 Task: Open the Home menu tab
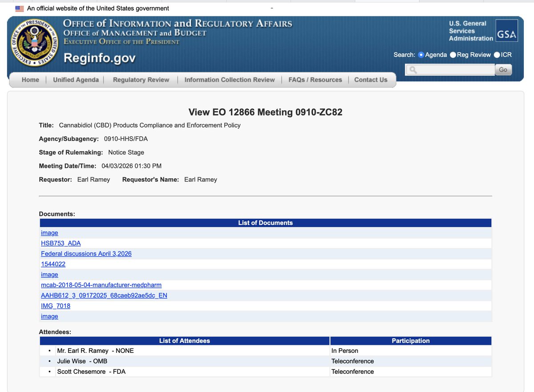[x=30, y=80]
